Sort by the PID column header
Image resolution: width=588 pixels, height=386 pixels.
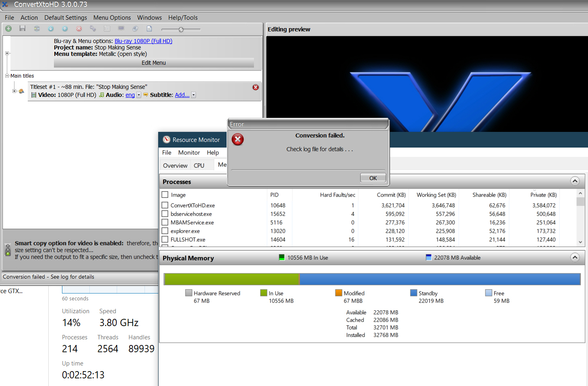[274, 195]
